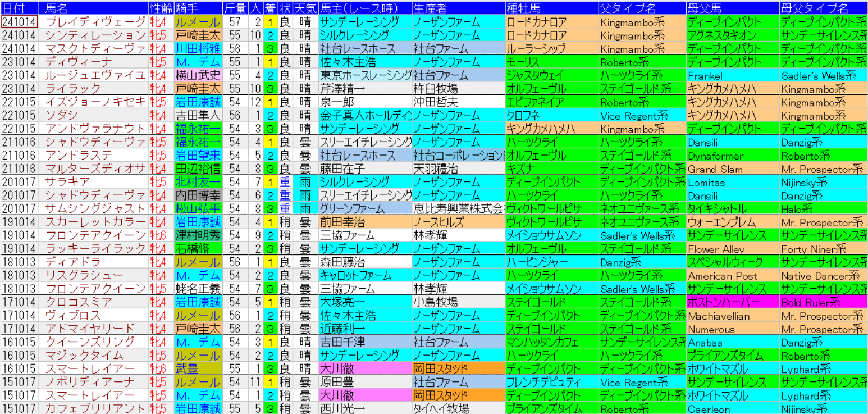
Task: Click jockey cell 横山武史
Action: 198,75
